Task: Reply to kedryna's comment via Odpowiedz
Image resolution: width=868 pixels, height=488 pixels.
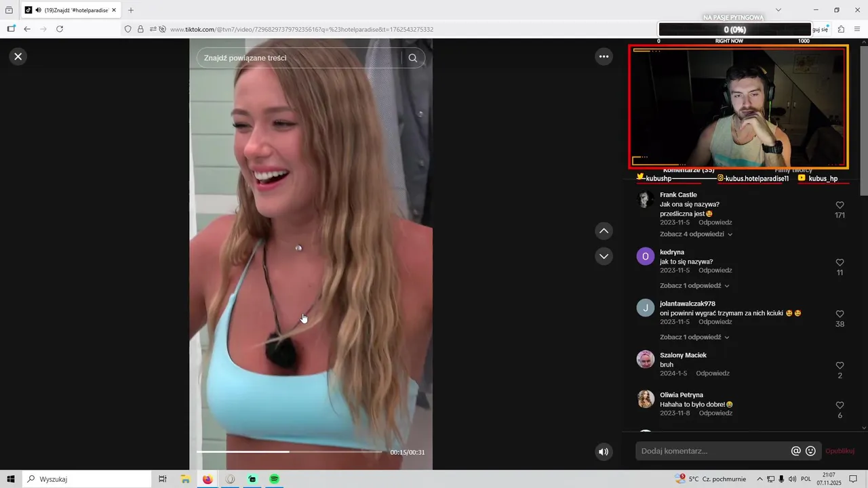Action: (715, 270)
